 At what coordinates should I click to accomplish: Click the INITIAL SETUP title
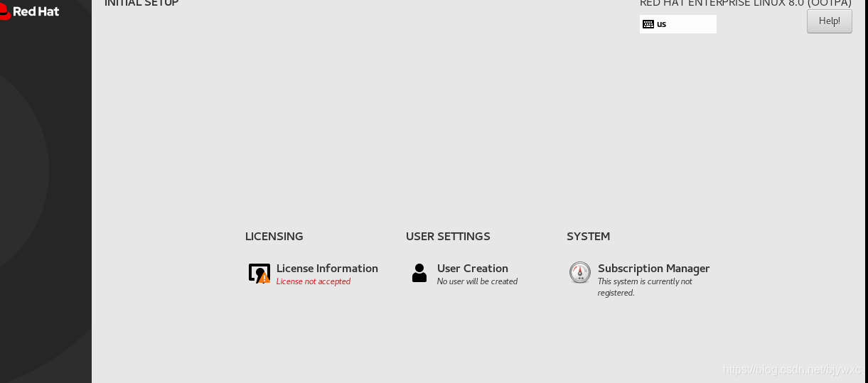pos(141,4)
